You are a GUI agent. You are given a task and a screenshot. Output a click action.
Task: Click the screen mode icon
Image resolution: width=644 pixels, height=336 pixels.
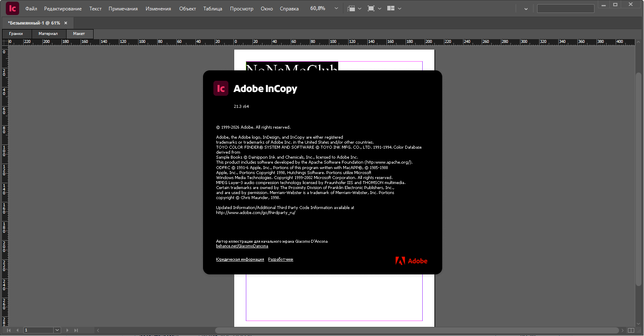click(371, 8)
